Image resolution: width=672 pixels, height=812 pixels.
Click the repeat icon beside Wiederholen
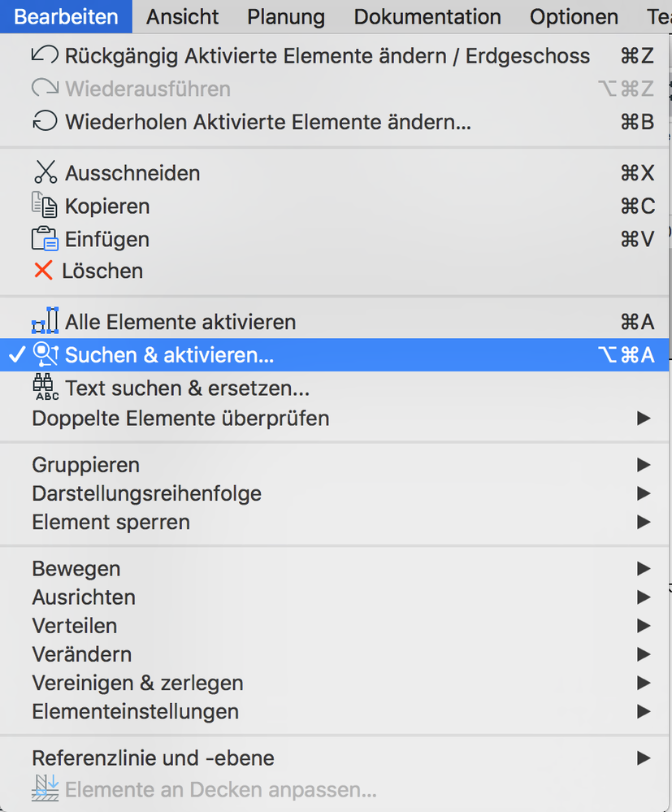pos(45,122)
